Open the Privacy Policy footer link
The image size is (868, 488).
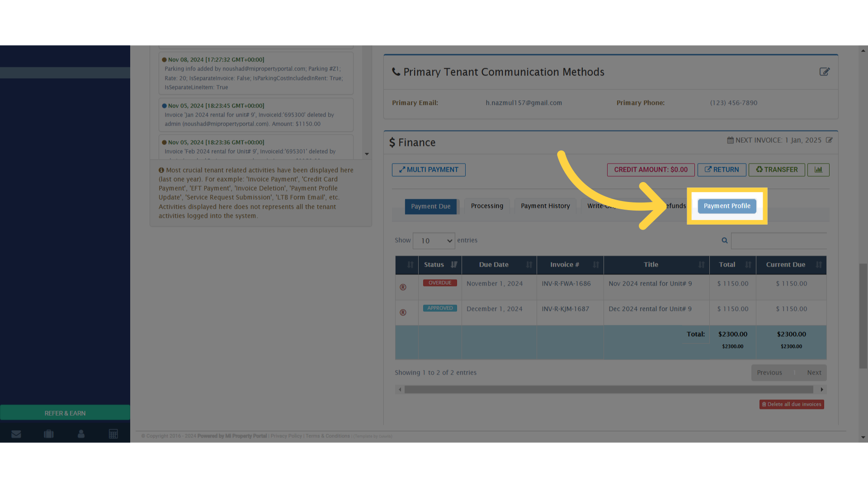[286, 436]
